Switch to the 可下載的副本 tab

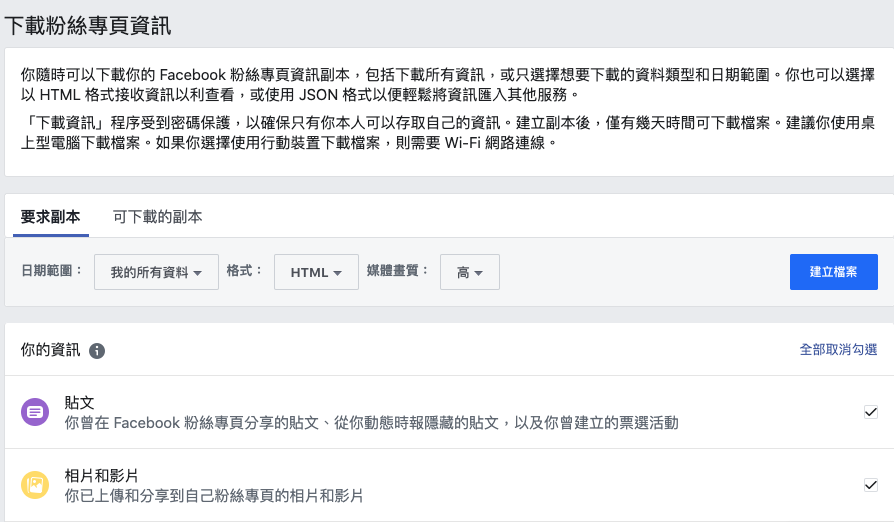(157, 217)
